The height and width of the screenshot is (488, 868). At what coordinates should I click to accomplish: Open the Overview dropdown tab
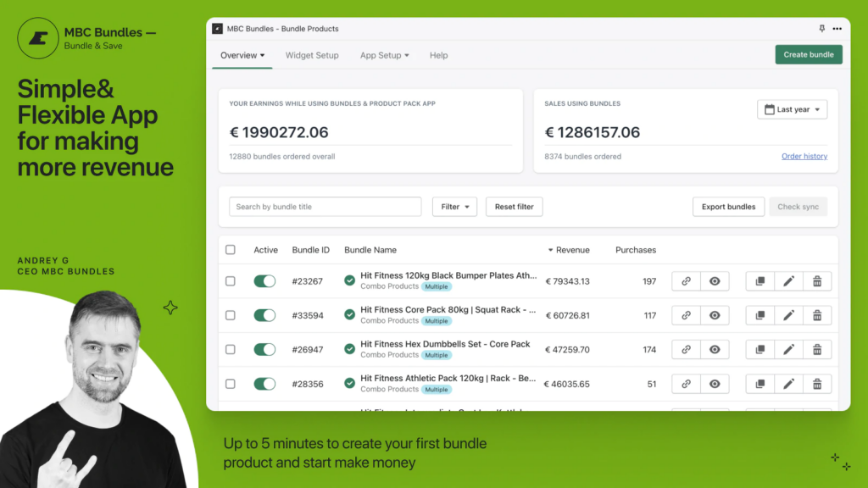242,55
